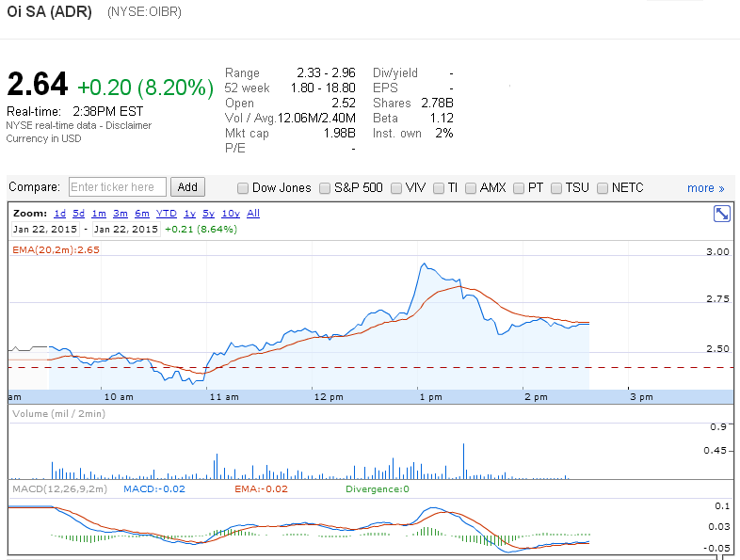The height and width of the screenshot is (560, 740).
Task: Click the (NYSE:OIBR) ticker symbol
Action: 144,12
